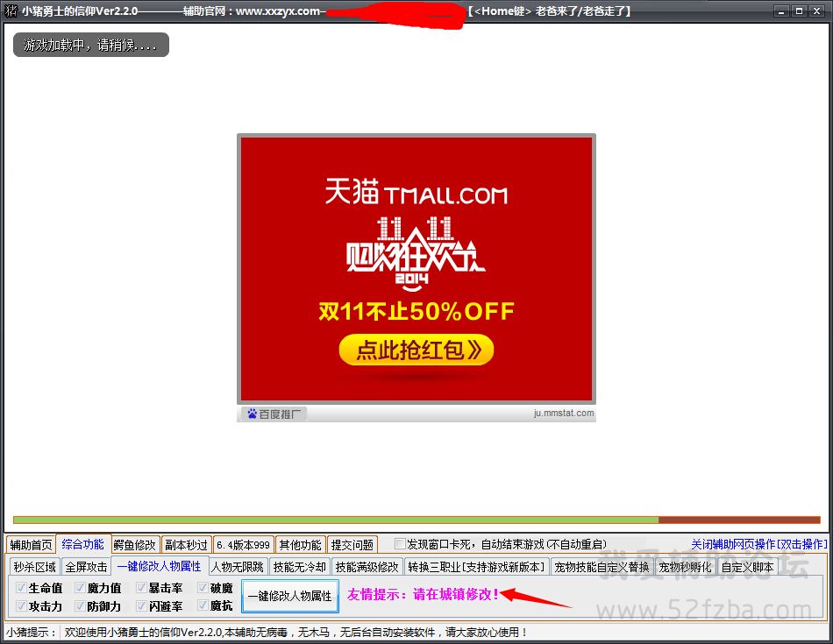833x644 pixels.
Task: Click the 双11不止50%OFF ad text
Action: pos(416,312)
